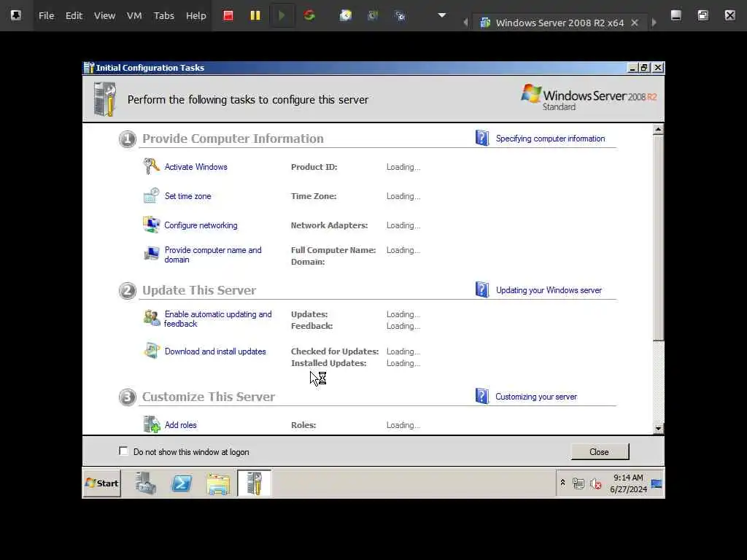Click help icon beside Customizing your server
The image size is (747, 560).
(x=482, y=396)
